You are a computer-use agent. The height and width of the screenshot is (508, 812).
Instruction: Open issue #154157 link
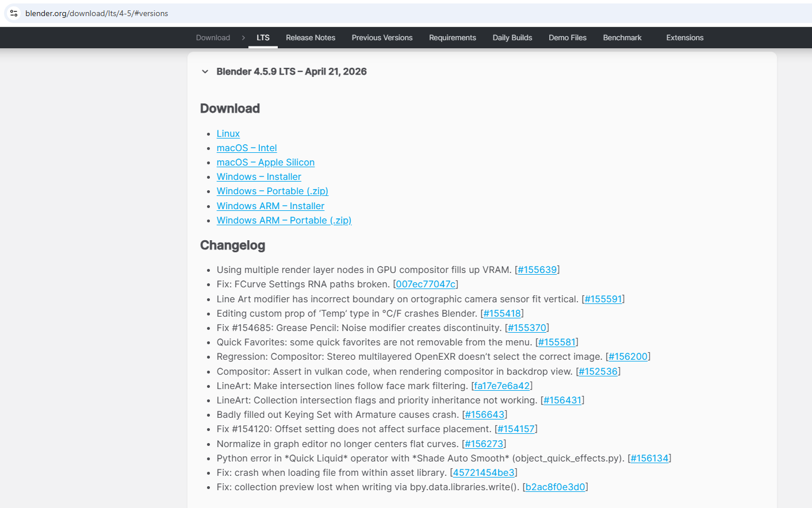(516, 429)
